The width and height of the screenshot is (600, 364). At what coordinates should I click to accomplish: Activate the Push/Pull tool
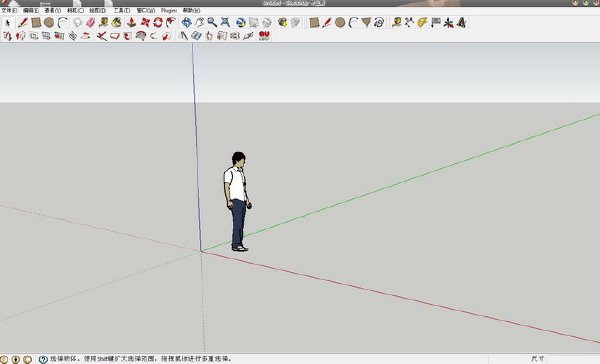pos(132,23)
